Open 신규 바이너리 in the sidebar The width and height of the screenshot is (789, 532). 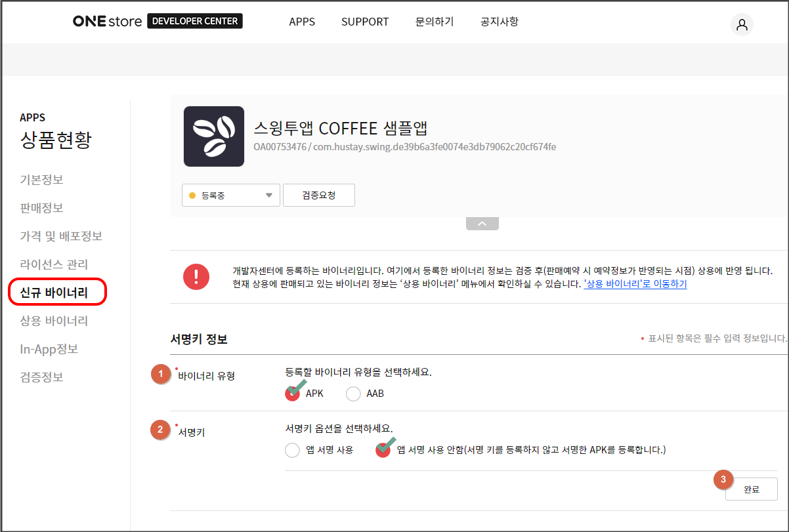(x=54, y=293)
